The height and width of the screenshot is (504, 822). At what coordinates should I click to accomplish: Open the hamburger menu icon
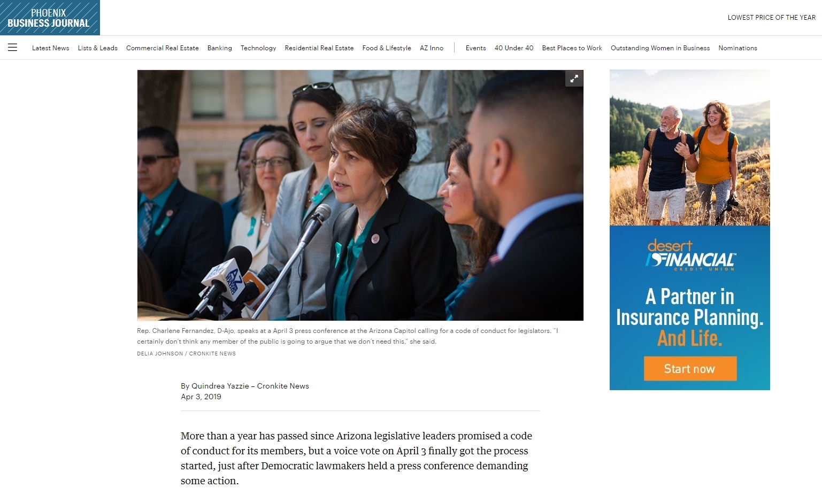pos(13,48)
